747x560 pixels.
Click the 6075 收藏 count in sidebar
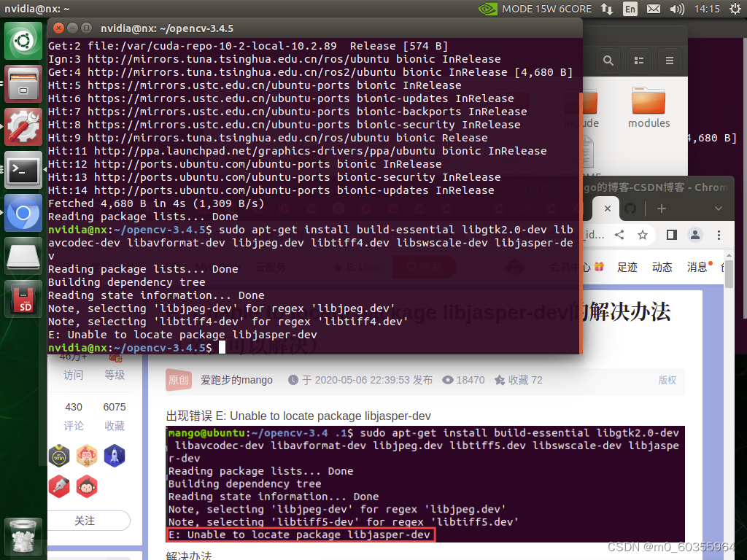click(115, 416)
